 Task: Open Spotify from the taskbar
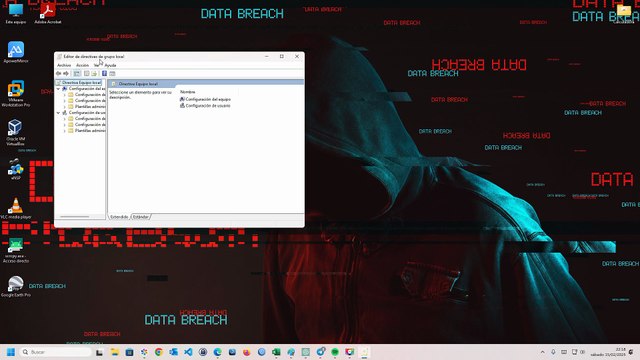tap(335, 352)
